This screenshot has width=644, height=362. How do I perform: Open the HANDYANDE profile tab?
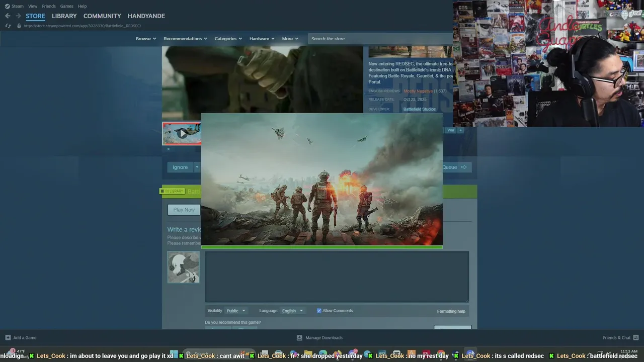(146, 16)
